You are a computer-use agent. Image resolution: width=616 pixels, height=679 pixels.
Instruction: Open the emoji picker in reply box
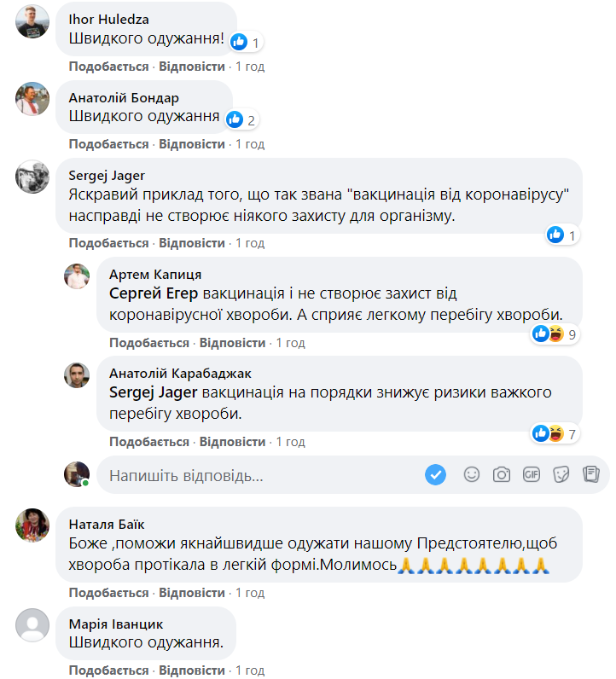tap(472, 474)
